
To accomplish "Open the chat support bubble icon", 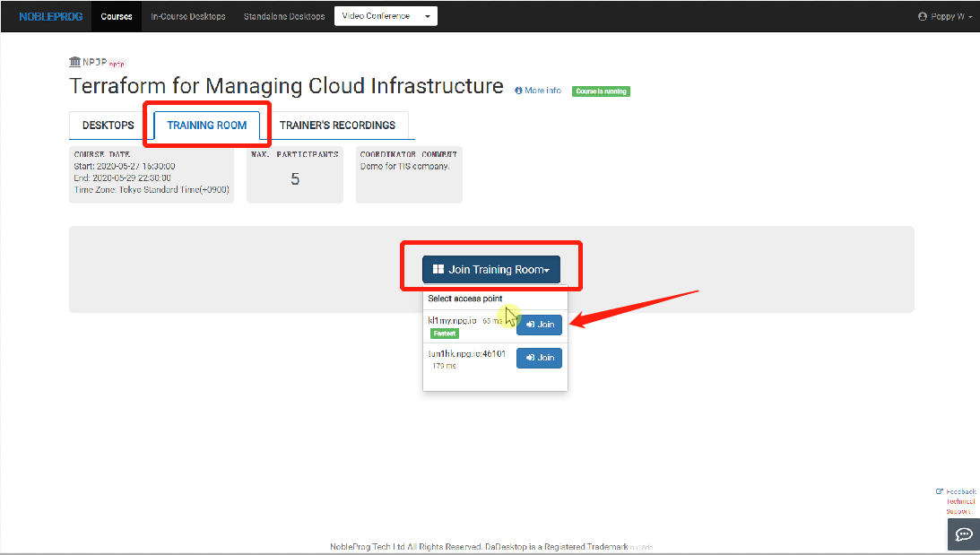I will tap(964, 534).
